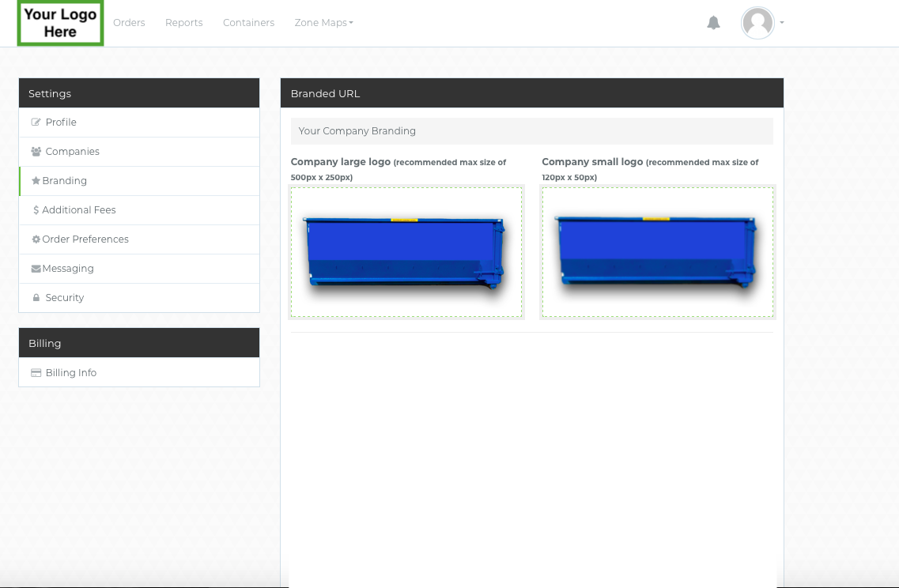Click the company large logo upload area
Screen dimensions: 899x588
(406, 251)
